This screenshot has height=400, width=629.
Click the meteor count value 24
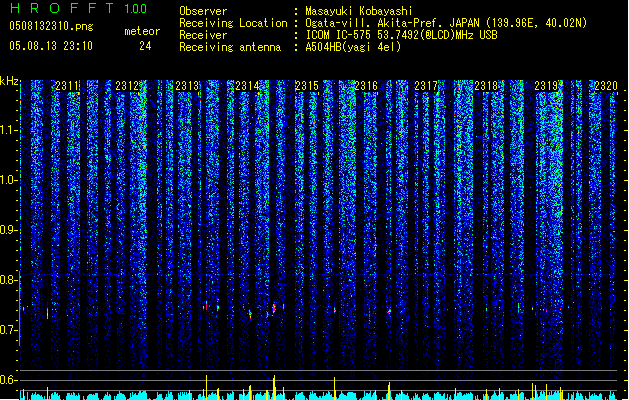tap(145, 46)
